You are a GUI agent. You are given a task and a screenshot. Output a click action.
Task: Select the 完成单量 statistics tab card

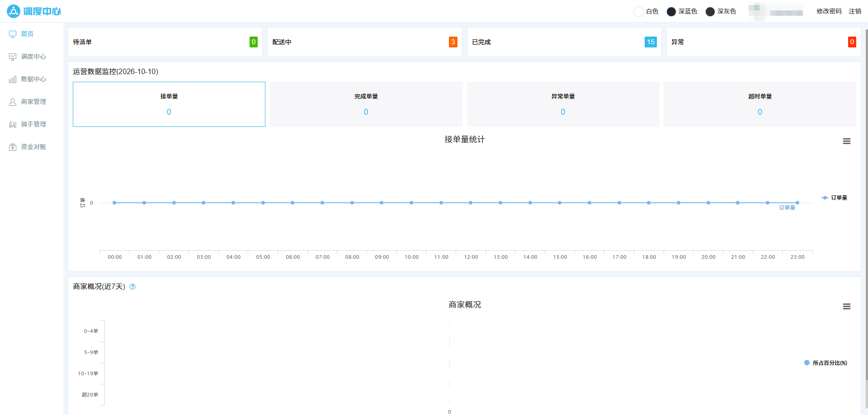pos(366,104)
